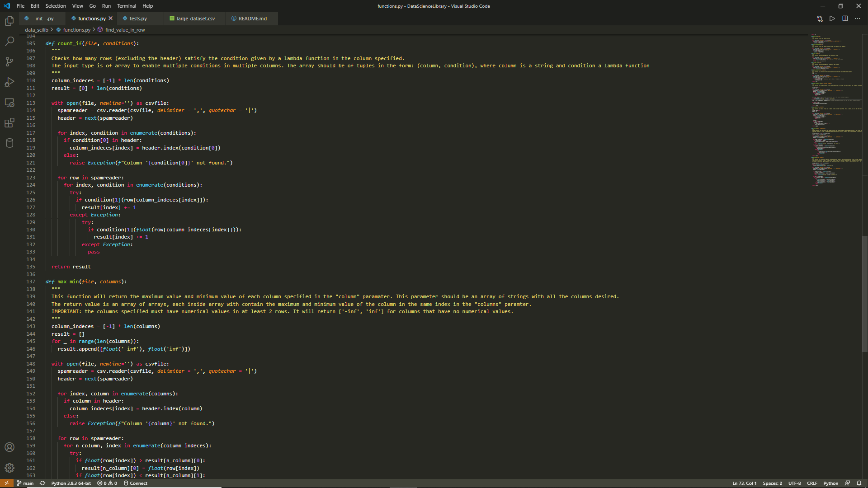Open the Search view icon

click(x=9, y=42)
